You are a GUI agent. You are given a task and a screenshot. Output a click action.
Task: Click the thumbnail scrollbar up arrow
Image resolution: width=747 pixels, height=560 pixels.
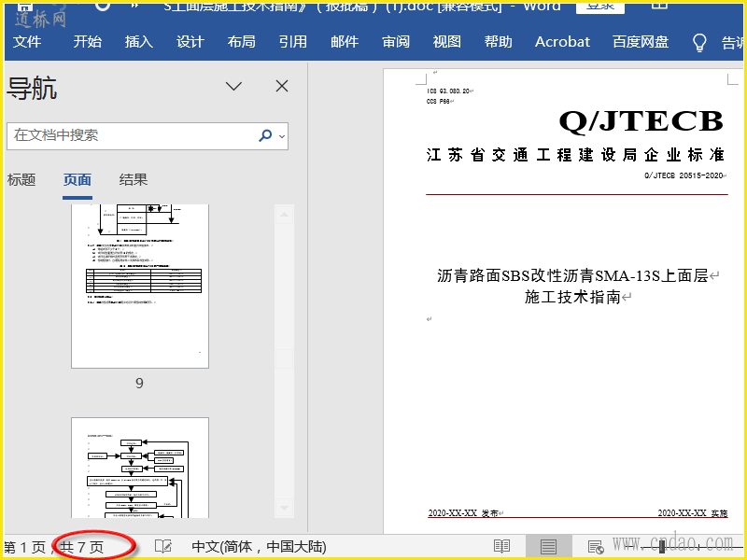pyautogui.click(x=284, y=215)
